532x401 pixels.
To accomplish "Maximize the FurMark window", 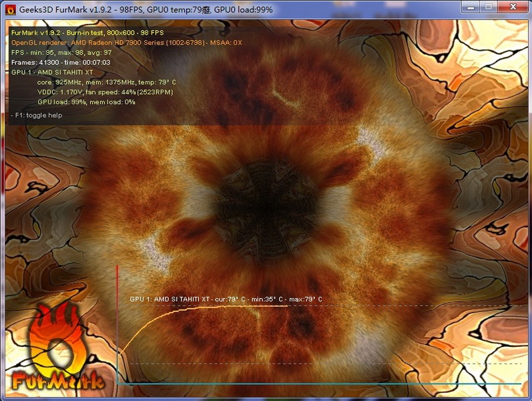I will 489,7.
